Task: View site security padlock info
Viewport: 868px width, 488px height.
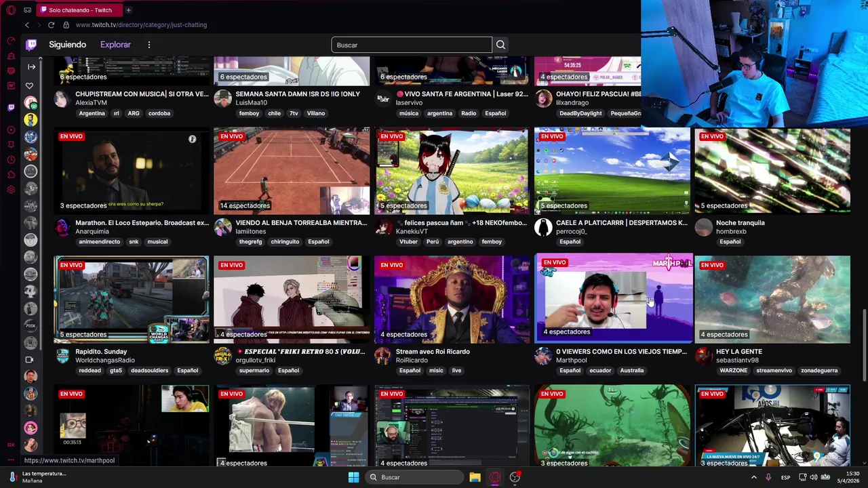Action: coord(66,25)
